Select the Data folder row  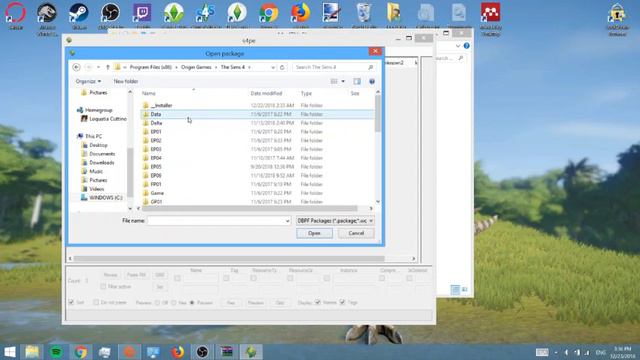pyautogui.click(x=257, y=114)
